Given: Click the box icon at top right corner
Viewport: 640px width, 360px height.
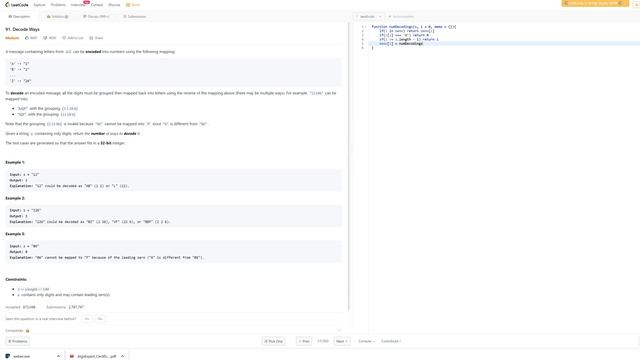Looking at the screenshot, I should [636, 3].
